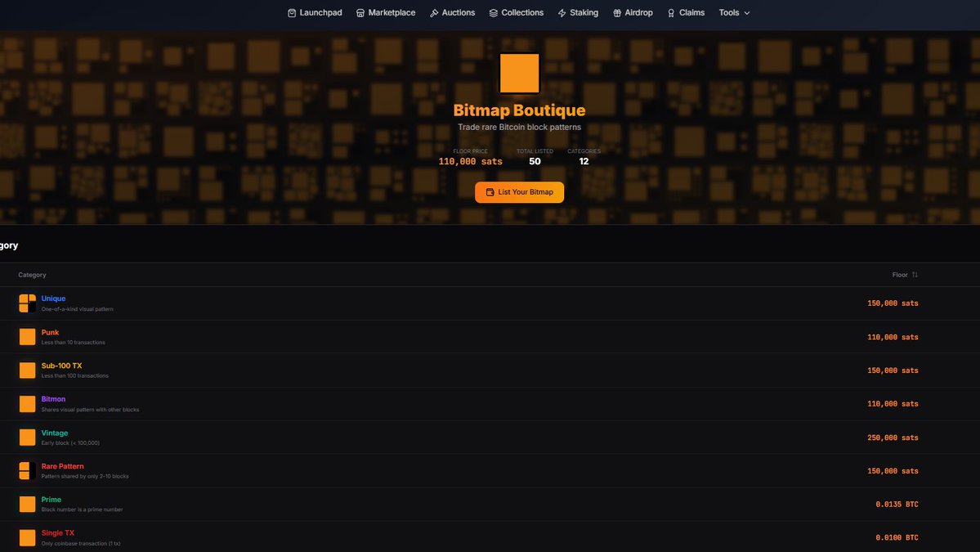The height and width of the screenshot is (552, 980).
Task: Click the header floor price 110,000 sats
Action: tap(470, 161)
